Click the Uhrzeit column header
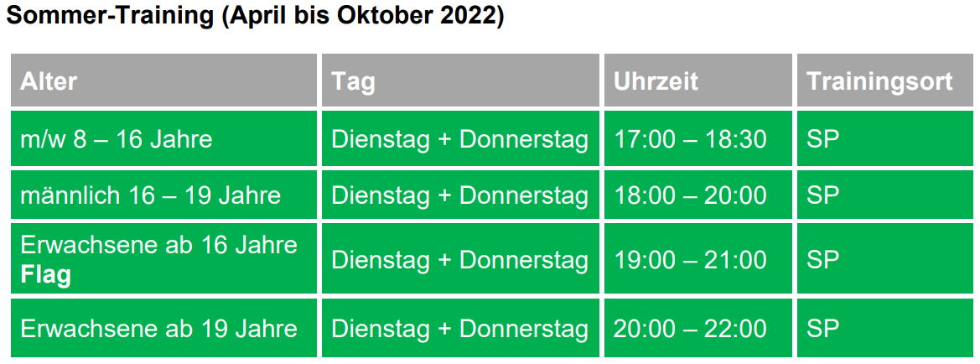This screenshot has width=980, height=364. [x=698, y=80]
